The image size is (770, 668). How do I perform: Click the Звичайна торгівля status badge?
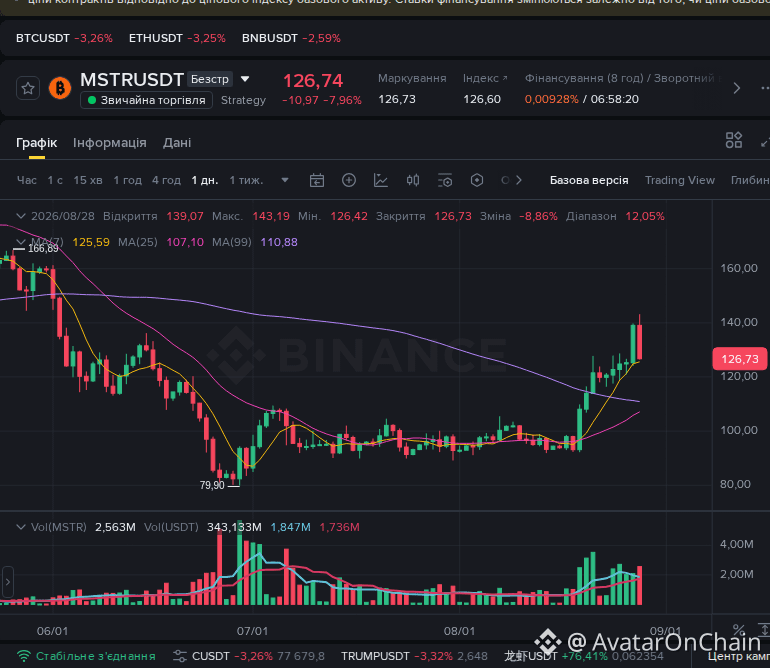coord(146,100)
